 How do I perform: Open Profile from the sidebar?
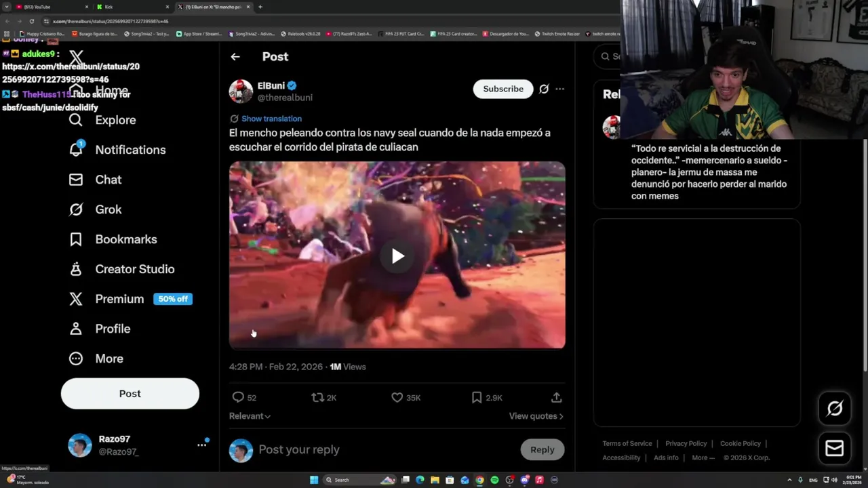[x=100, y=329]
